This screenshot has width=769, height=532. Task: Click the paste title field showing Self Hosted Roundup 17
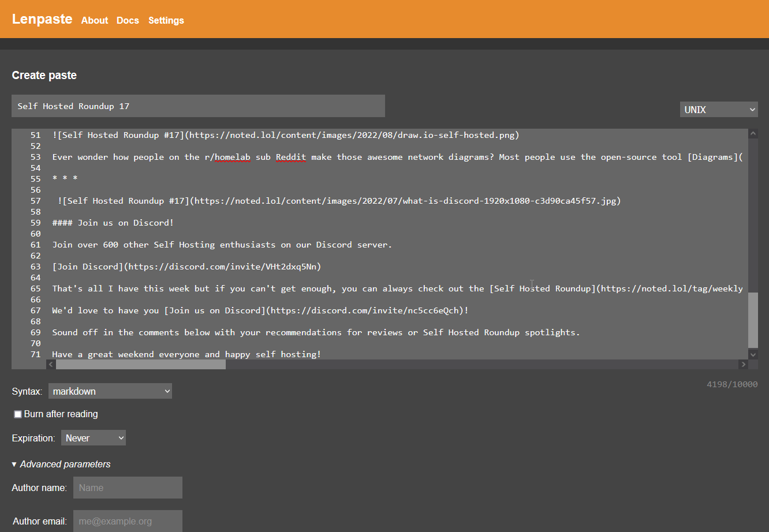click(198, 106)
